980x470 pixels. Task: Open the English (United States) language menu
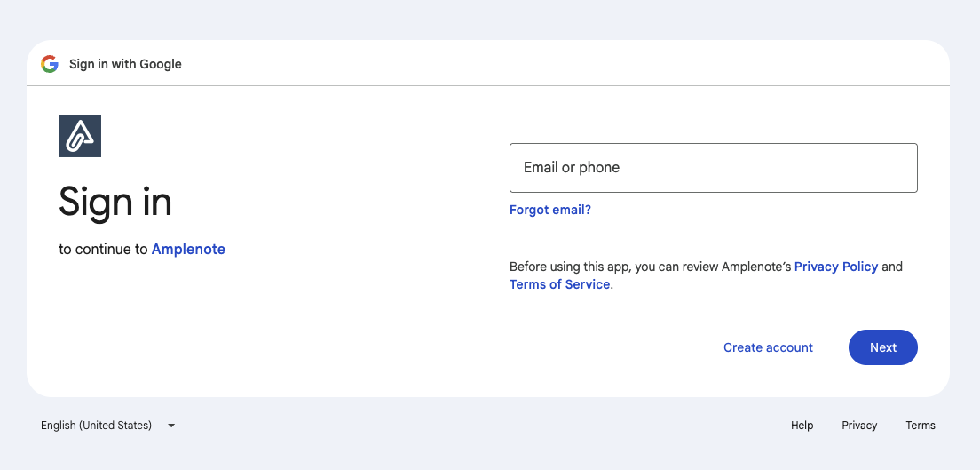(107, 426)
